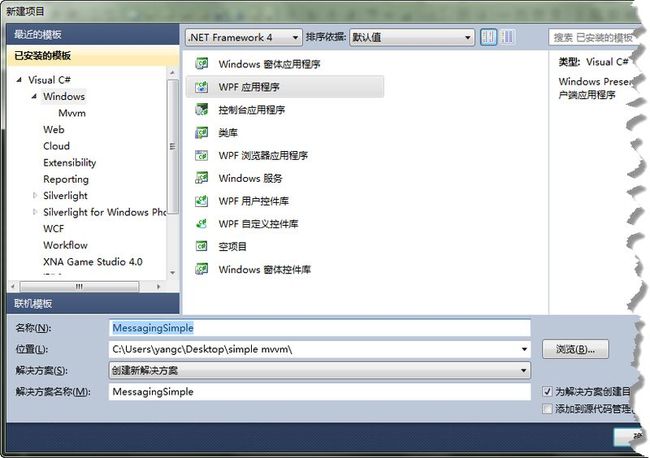650x458 pixels.
Task: Click the WPF 应用程序 template icon
Action: click(201, 87)
